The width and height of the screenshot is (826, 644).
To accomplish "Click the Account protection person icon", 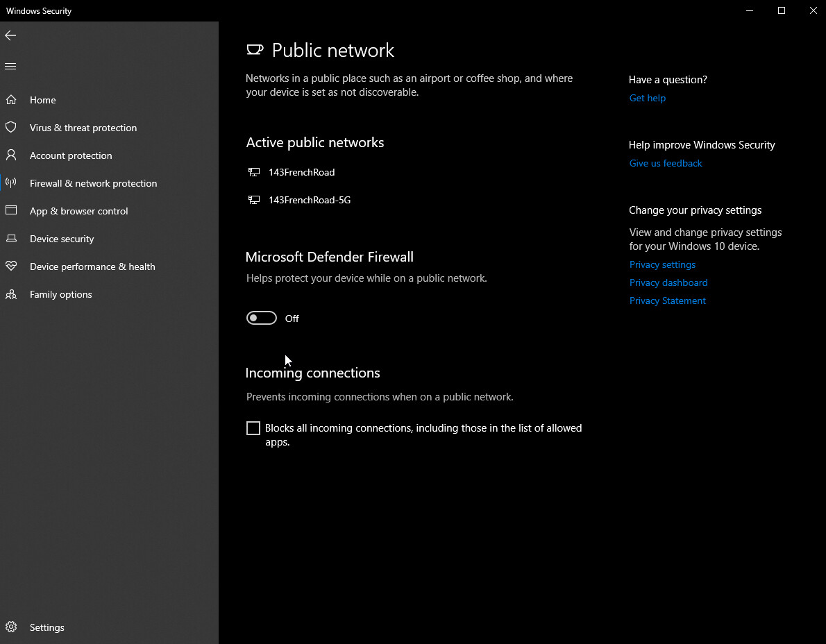I will [x=11, y=155].
